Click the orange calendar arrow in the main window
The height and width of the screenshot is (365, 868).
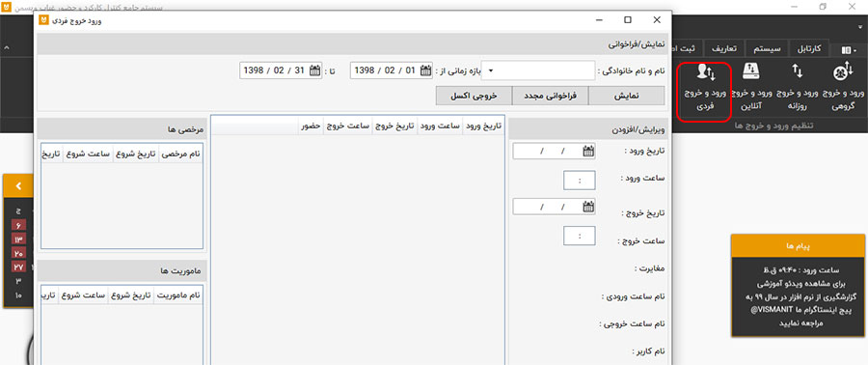(x=18, y=185)
